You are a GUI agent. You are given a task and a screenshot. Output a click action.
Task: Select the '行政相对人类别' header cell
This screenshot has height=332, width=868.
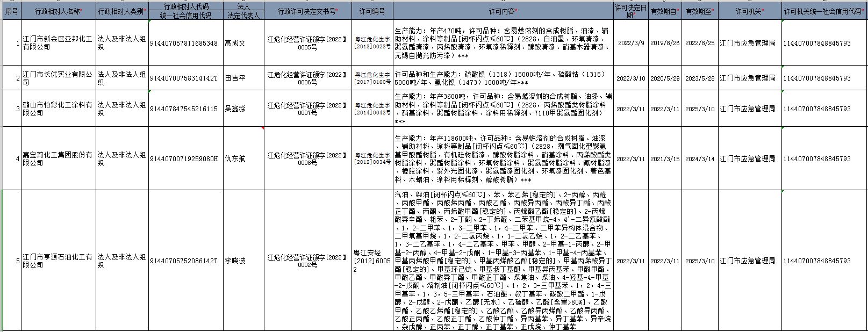click(122, 11)
